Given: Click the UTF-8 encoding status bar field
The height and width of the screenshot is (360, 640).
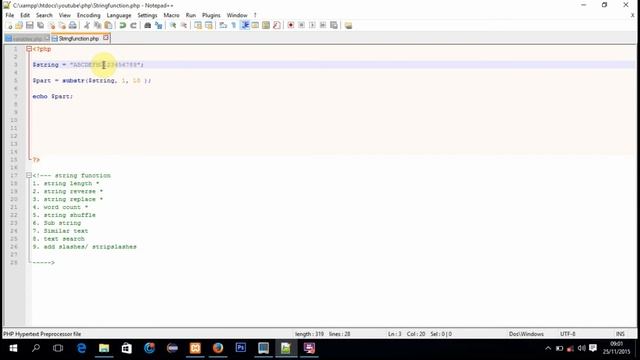Looking at the screenshot, I should point(567,334).
